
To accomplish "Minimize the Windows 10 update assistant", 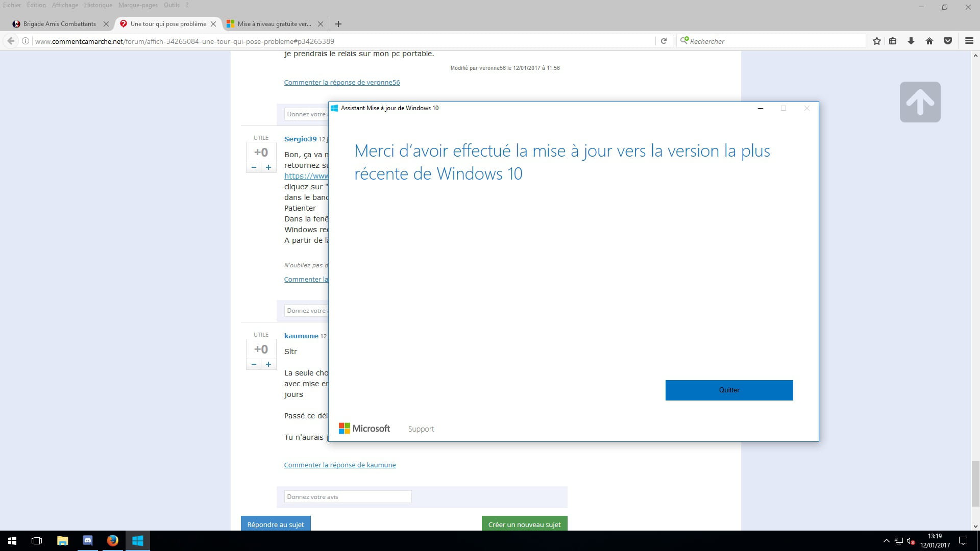I will [761, 108].
